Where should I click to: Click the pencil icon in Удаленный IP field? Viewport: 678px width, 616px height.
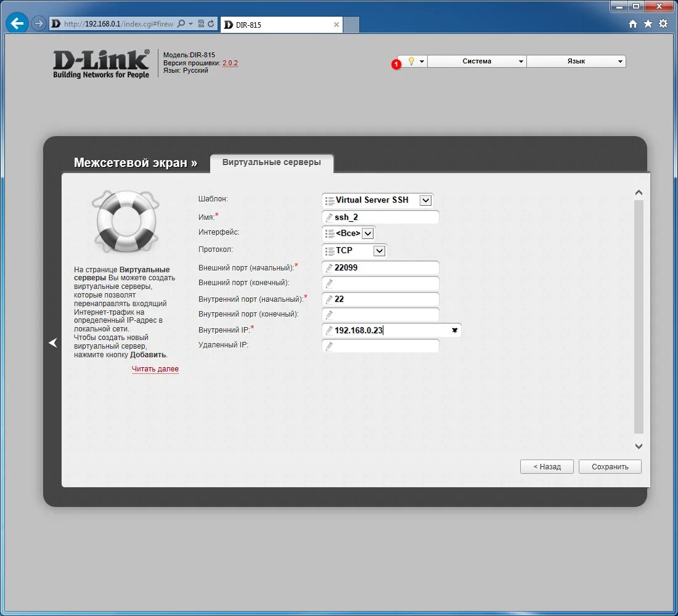click(x=329, y=346)
